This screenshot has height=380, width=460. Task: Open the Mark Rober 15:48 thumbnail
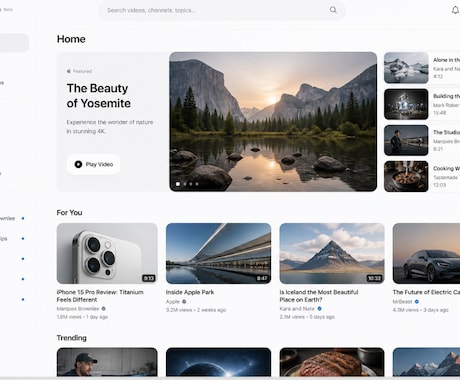coord(406,104)
